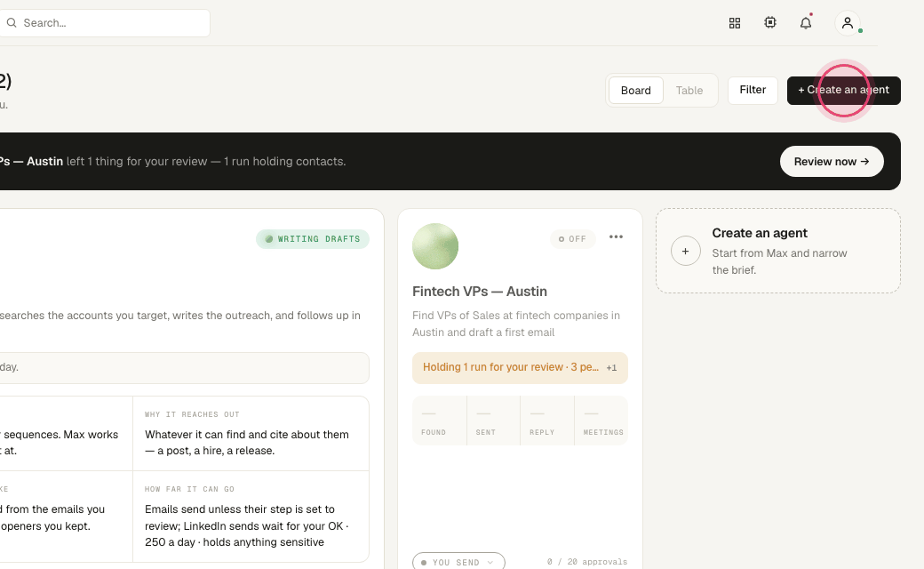Open Fintech VPs — Austin card title
This screenshot has width=924, height=569.
[x=479, y=292]
